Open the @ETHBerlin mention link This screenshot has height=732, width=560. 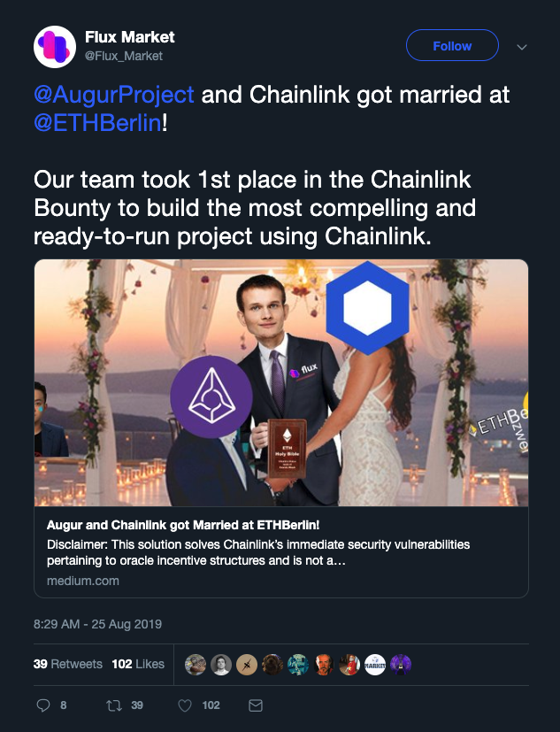pyautogui.click(x=97, y=123)
